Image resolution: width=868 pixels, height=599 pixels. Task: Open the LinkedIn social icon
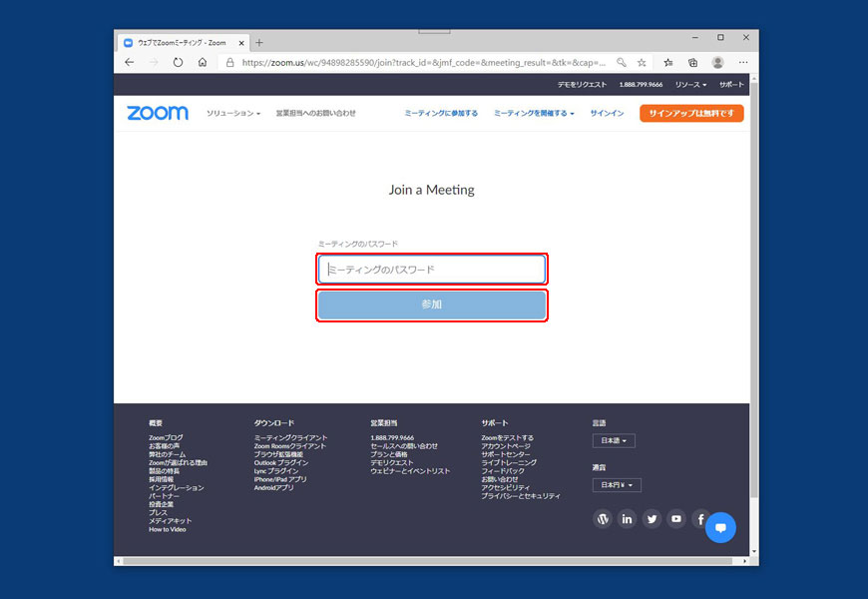628,519
